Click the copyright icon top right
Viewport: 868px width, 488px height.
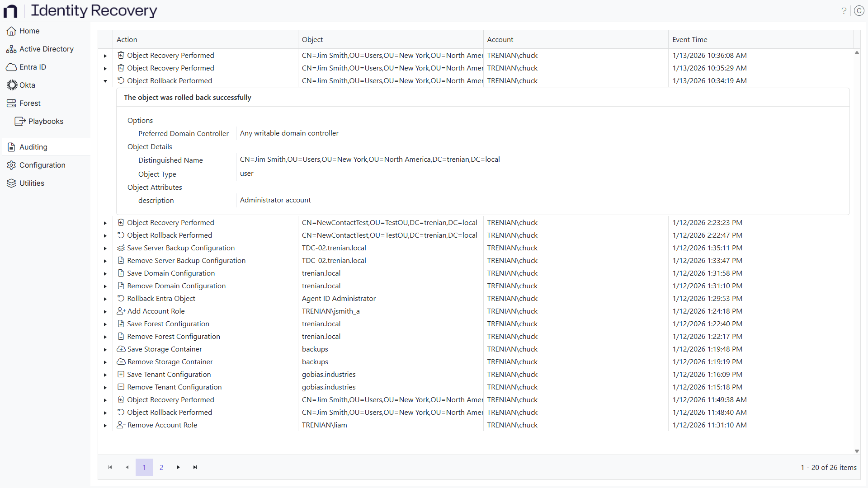pos(859,10)
